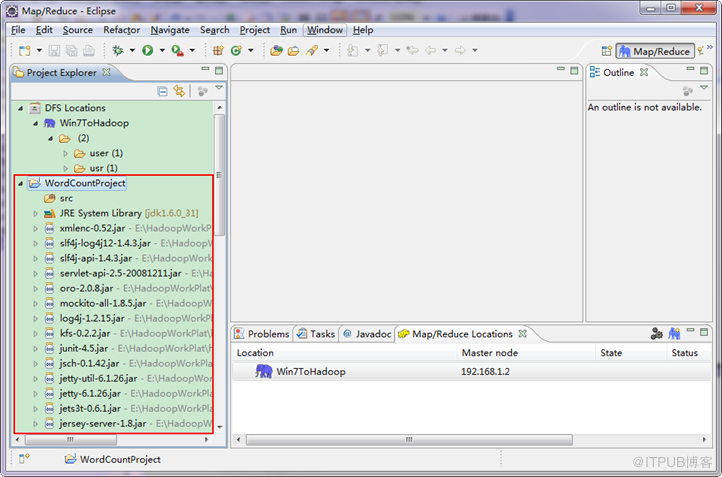Select log4j-1.2.15.jar in project tree
This screenshot has height=477, width=722.
(x=92, y=318)
